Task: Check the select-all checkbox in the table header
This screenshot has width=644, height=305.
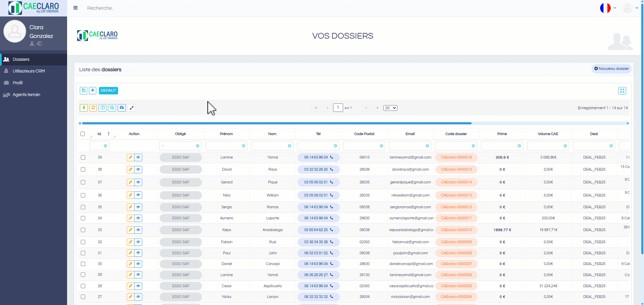Action: click(83, 134)
